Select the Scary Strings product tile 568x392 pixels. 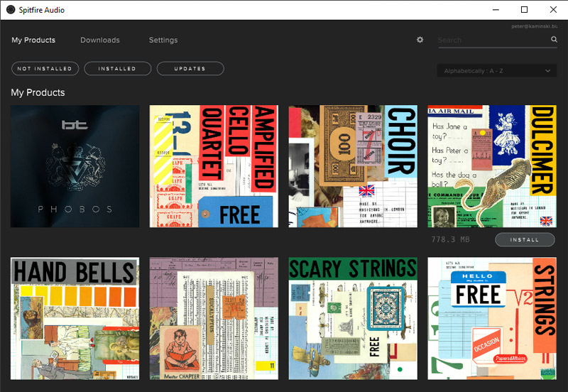(x=353, y=318)
